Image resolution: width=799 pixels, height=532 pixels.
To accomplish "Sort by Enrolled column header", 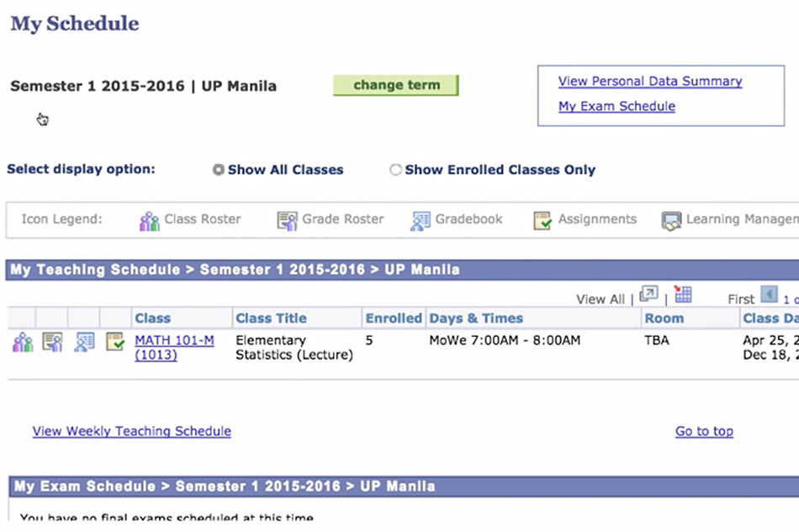I will 393,319.
